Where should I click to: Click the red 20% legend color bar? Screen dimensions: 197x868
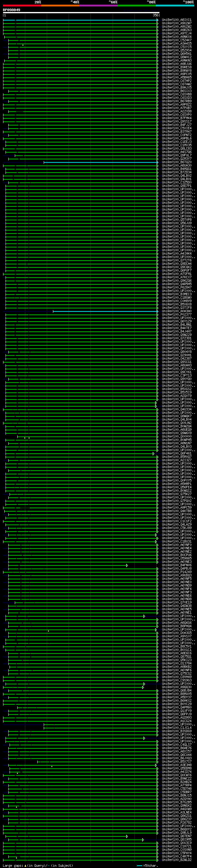click(22, 6)
